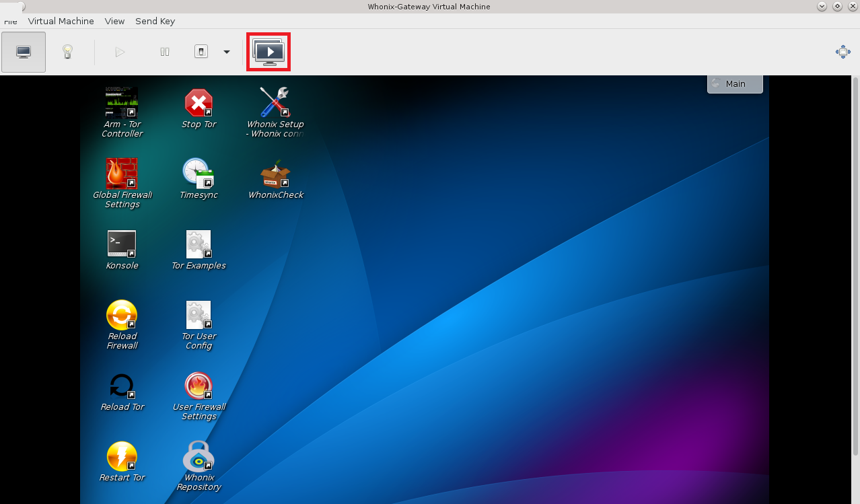
Task: Switch to fullscreen view icon
Action: click(x=843, y=52)
